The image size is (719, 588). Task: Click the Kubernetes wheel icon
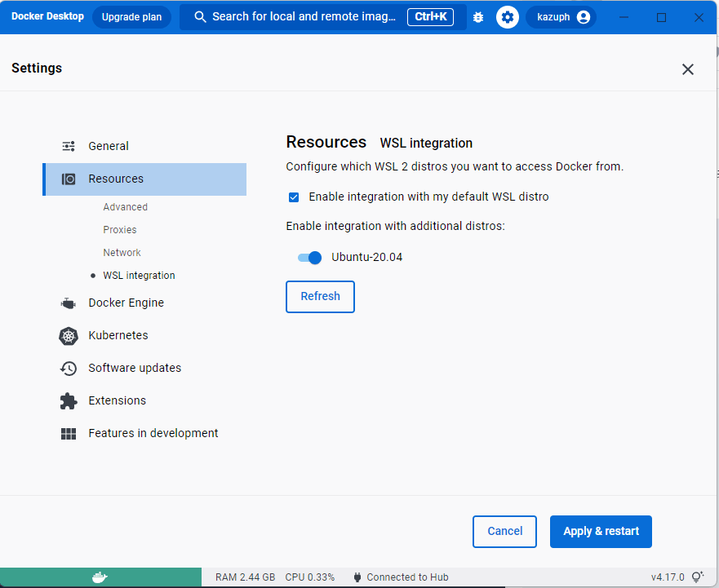69,336
